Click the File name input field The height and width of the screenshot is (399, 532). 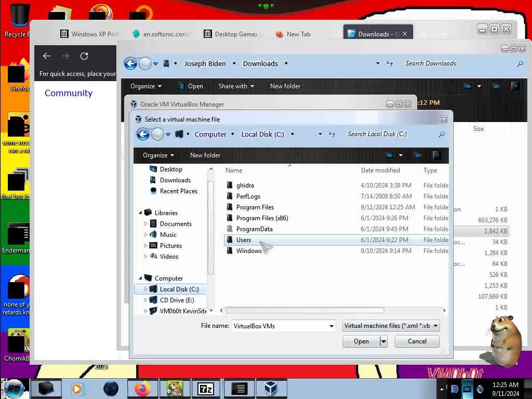pyautogui.click(x=280, y=326)
